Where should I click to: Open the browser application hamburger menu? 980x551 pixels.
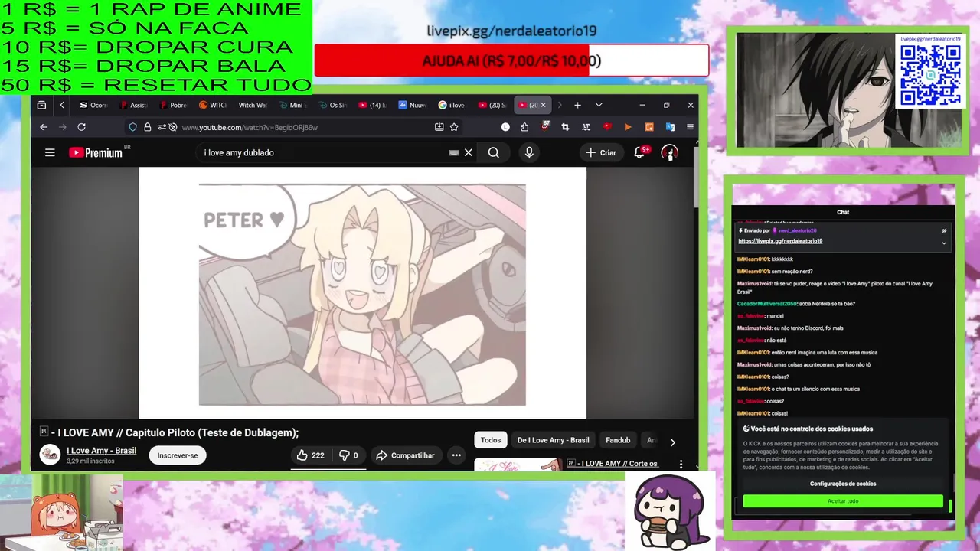690,127
